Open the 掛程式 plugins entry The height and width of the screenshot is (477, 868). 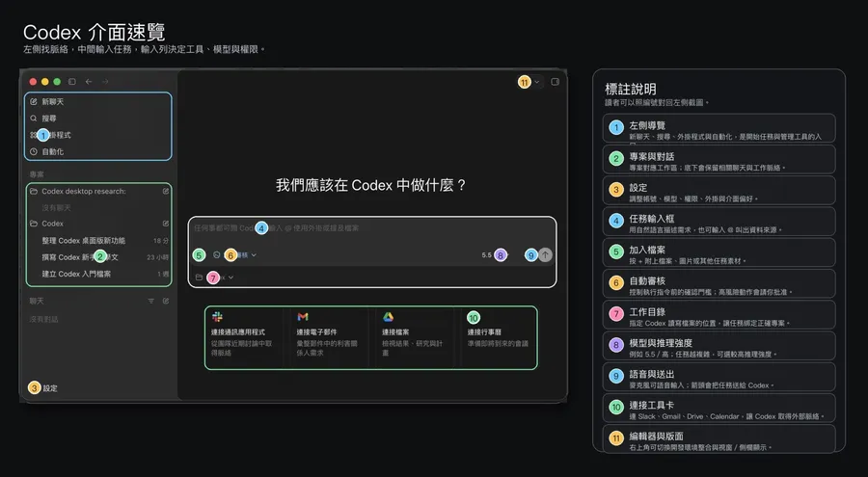50,135
